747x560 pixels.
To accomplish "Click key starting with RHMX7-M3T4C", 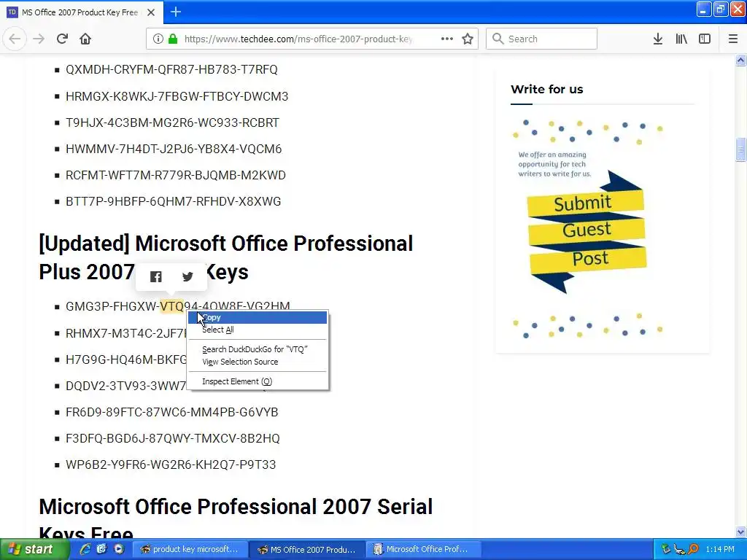I will [x=126, y=332].
